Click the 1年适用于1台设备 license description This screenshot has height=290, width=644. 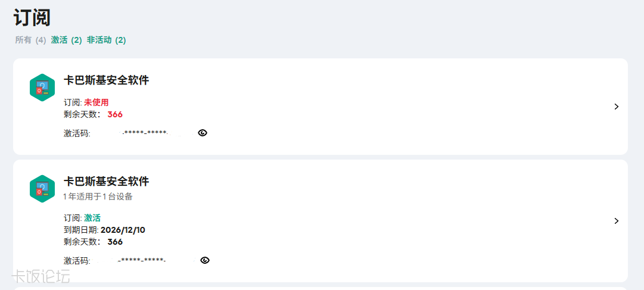tap(98, 197)
